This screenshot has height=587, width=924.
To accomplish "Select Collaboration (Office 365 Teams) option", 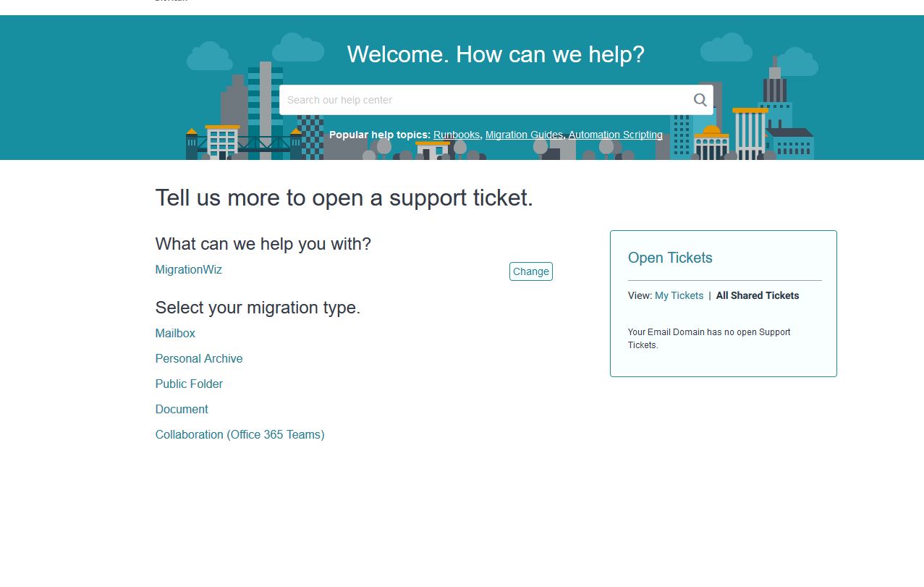I will [240, 435].
